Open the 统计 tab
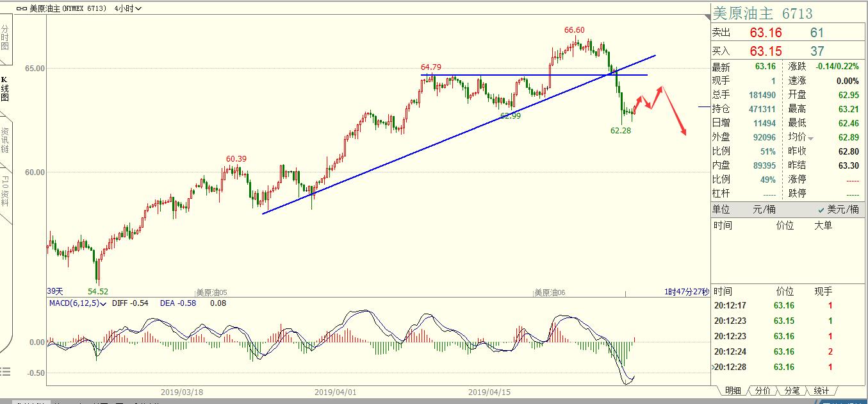 tap(821, 391)
